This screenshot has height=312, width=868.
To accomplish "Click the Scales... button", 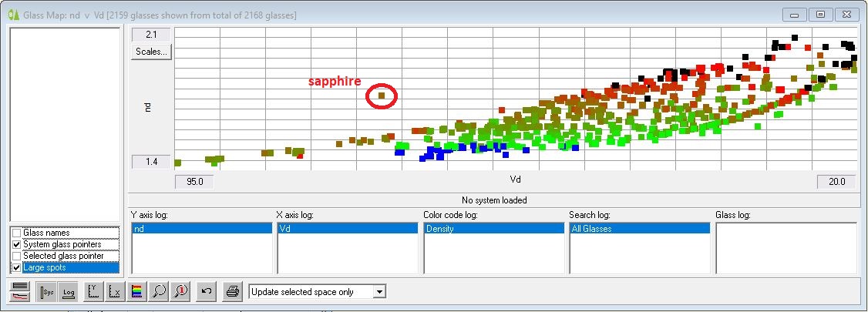I will click(151, 52).
